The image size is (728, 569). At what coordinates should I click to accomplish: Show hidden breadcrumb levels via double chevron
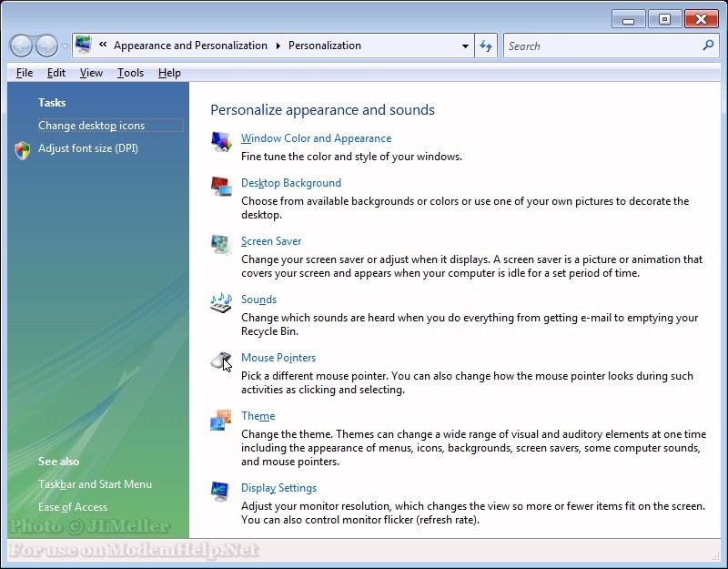pyautogui.click(x=103, y=45)
